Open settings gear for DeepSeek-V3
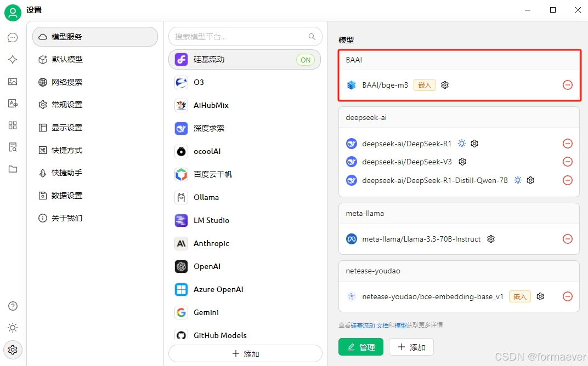588x366 pixels. pos(462,162)
